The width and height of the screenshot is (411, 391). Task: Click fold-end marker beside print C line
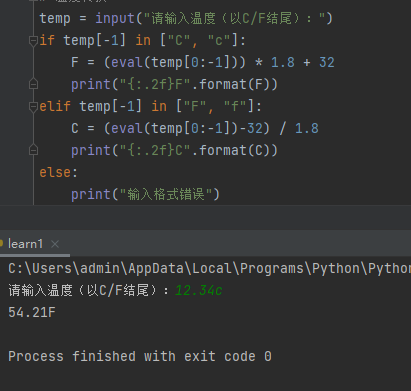pyautogui.click(x=33, y=150)
